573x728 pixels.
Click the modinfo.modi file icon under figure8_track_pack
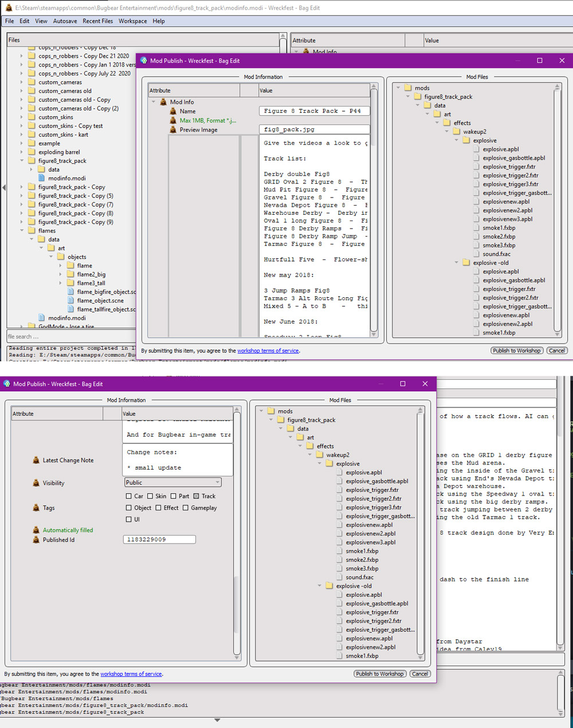42,178
